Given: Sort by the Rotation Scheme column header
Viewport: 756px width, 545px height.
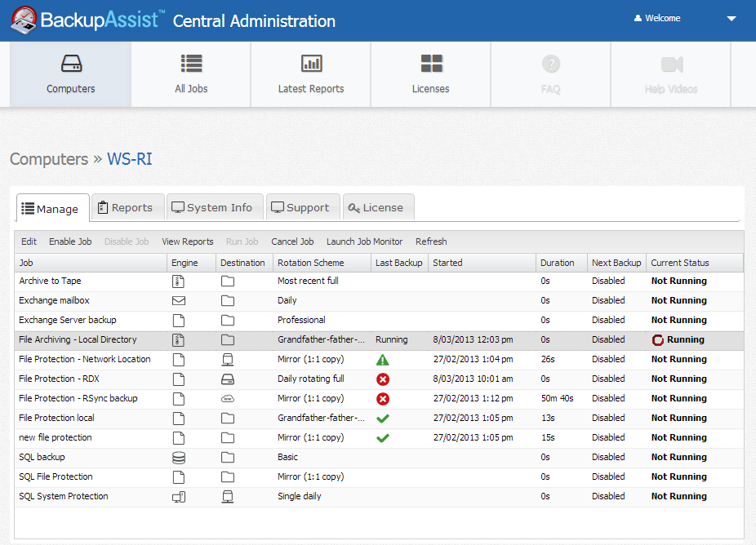Looking at the screenshot, I should pyautogui.click(x=322, y=263).
